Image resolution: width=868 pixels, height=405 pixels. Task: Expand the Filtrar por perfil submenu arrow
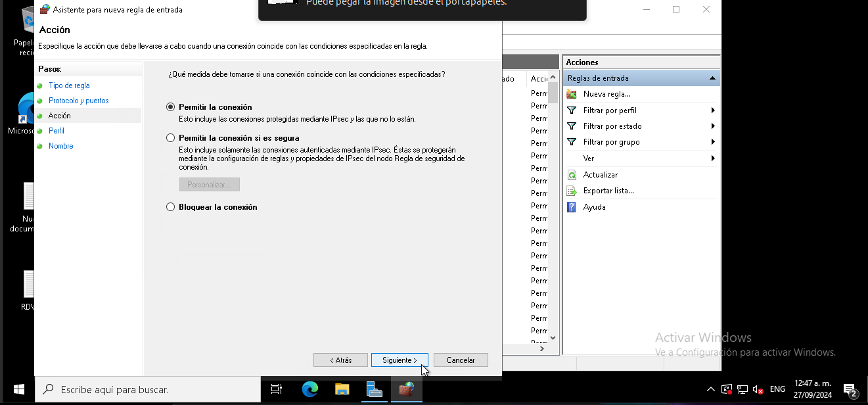tap(713, 110)
